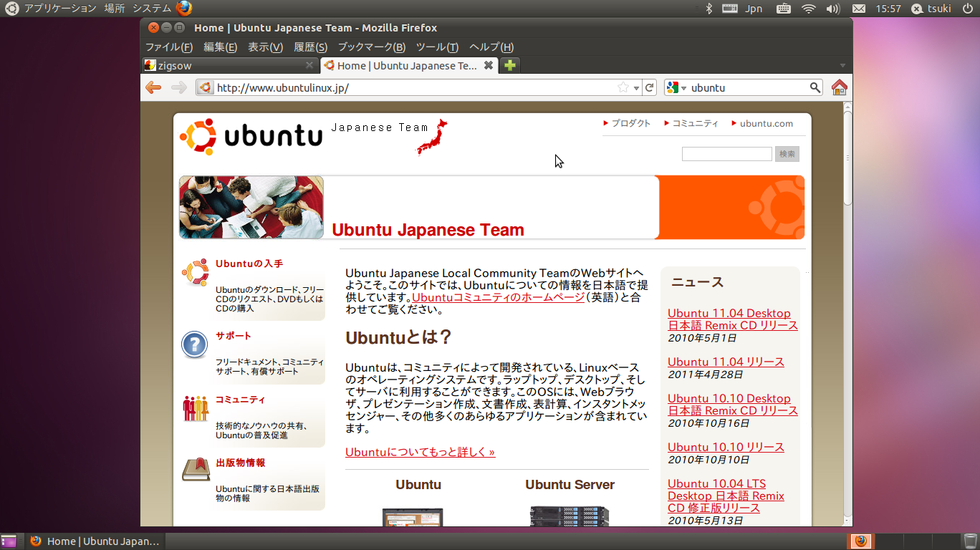Click the 15:57 clock in the panel

(x=888, y=9)
